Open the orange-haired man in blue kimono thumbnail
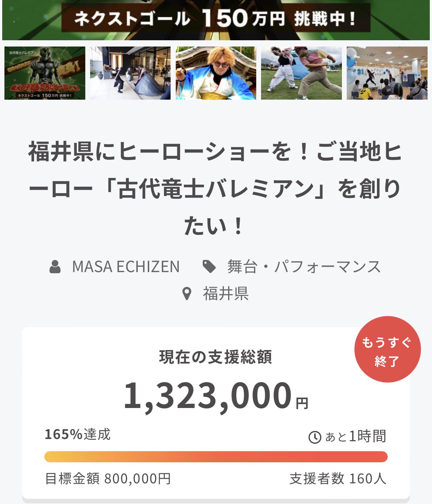Image resolution: width=432 pixels, height=504 pixels. [x=216, y=73]
